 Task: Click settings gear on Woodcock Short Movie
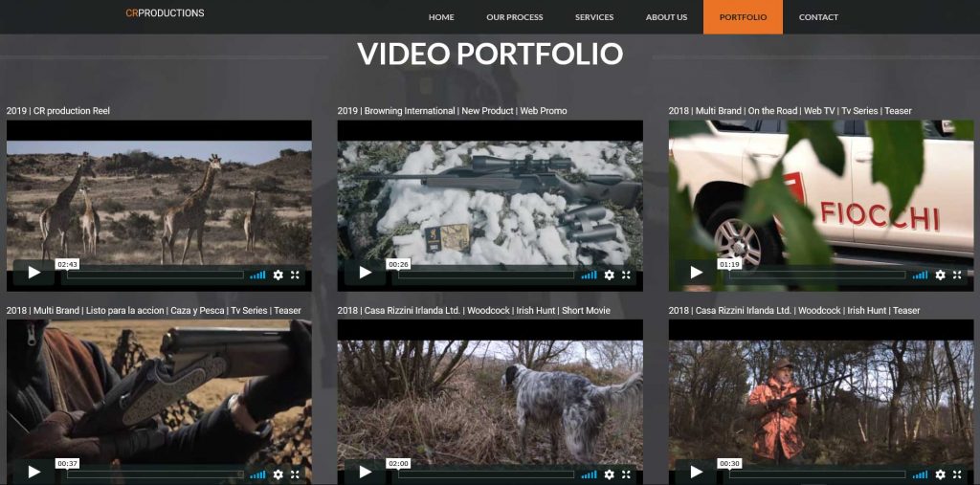click(x=610, y=474)
